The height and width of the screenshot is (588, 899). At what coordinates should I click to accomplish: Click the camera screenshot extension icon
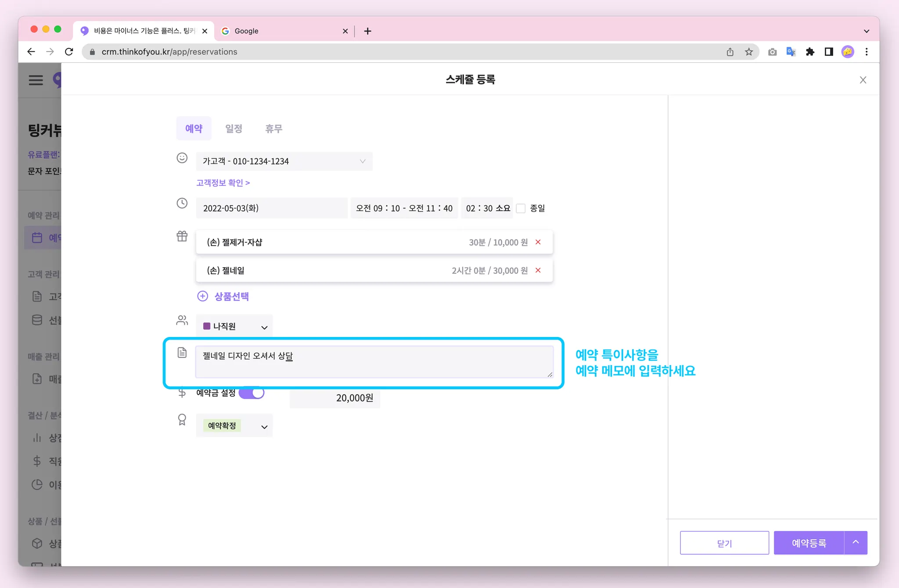coord(772,52)
